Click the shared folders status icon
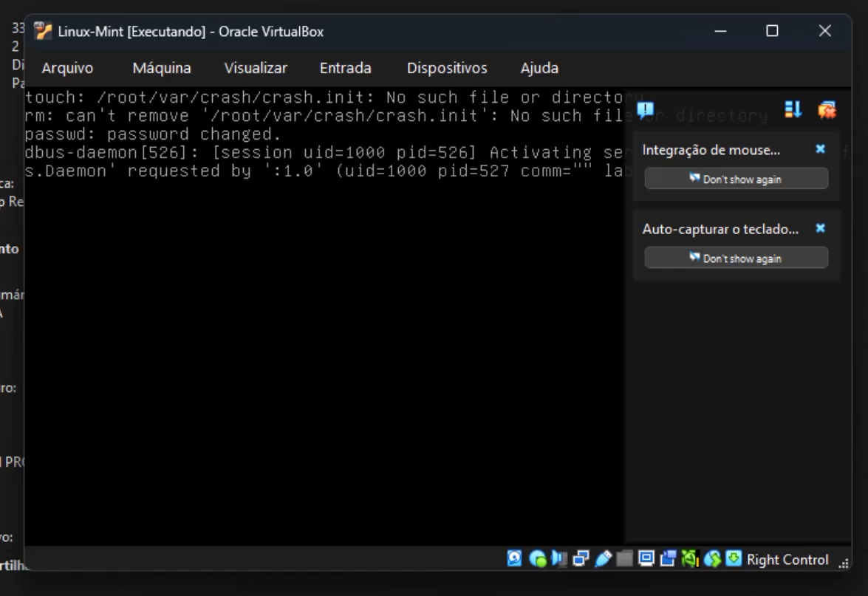This screenshot has width=868, height=596. point(624,559)
